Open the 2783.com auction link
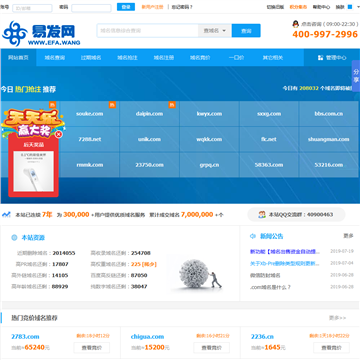This screenshot has height=360, width=360. (x=25, y=337)
